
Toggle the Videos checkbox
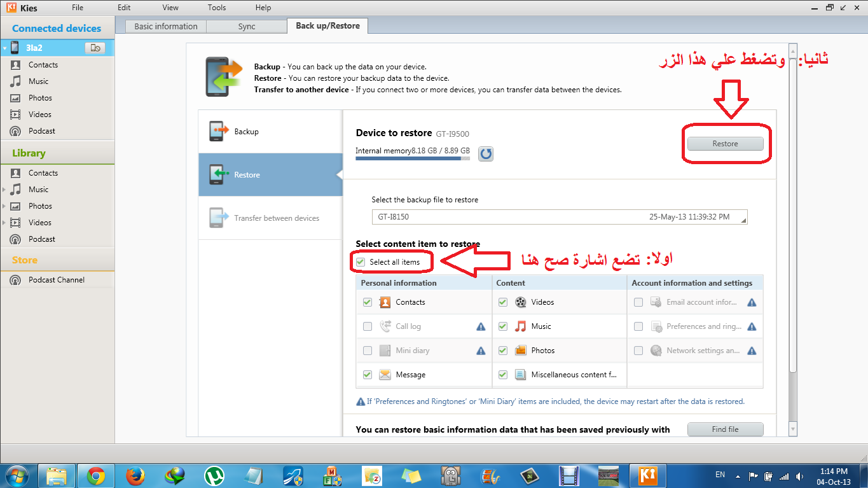(x=503, y=302)
